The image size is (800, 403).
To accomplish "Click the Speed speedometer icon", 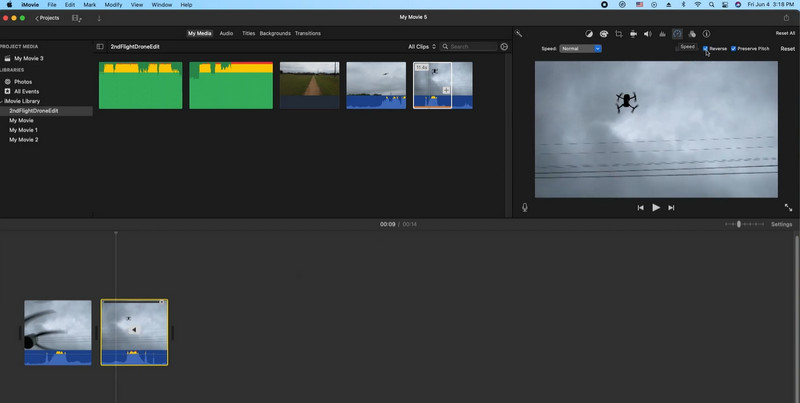I will [677, 34].
